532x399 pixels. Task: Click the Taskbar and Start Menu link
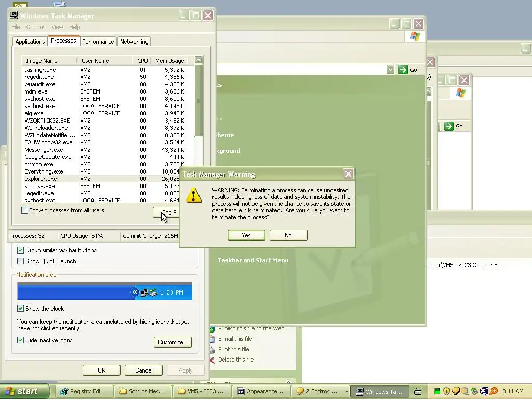[x=253, y=260]
